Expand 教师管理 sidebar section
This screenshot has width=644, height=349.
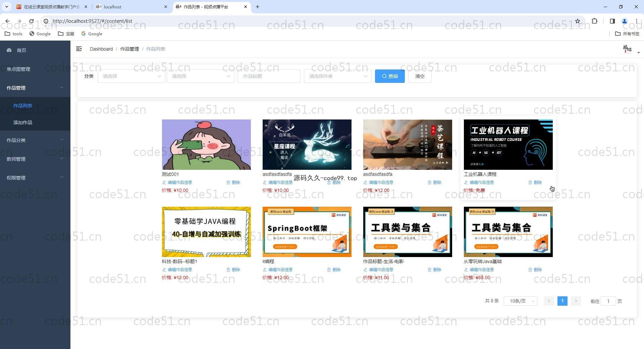(35, 159)
